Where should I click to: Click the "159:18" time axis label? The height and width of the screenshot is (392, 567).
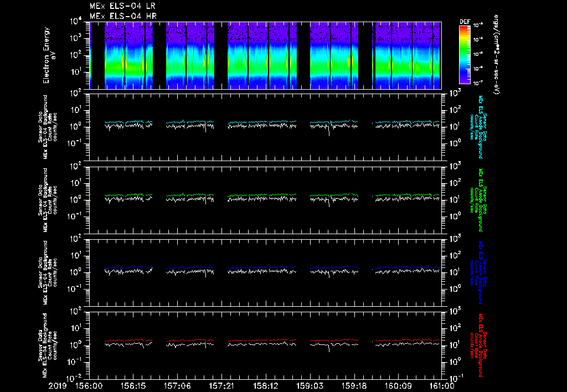(353, 386)
